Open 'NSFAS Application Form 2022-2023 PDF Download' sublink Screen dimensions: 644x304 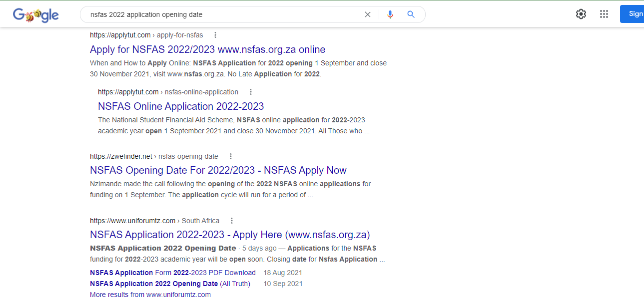(x=173, y=273)
